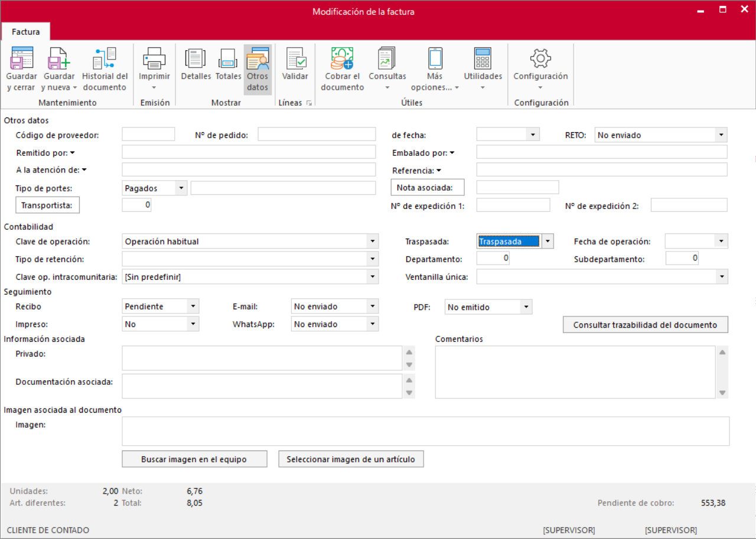
Task: Click Transportista number field
Action: point(137,205)
